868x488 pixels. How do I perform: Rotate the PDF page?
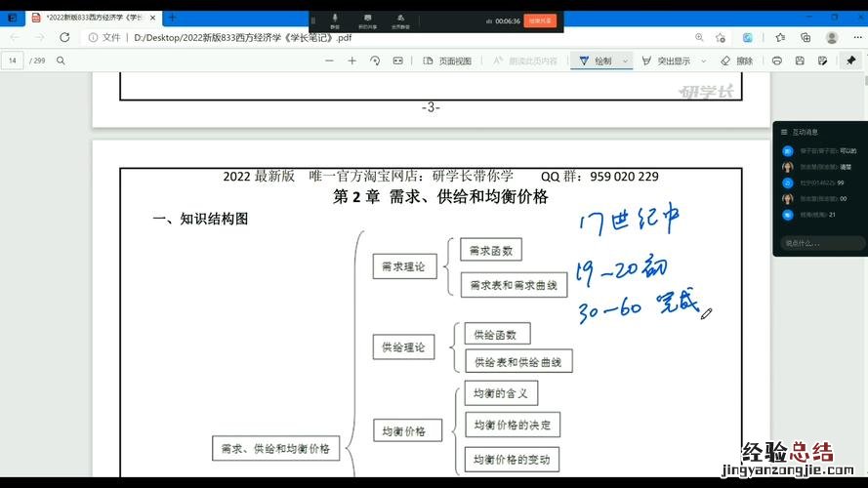click(x=375, y=61)
